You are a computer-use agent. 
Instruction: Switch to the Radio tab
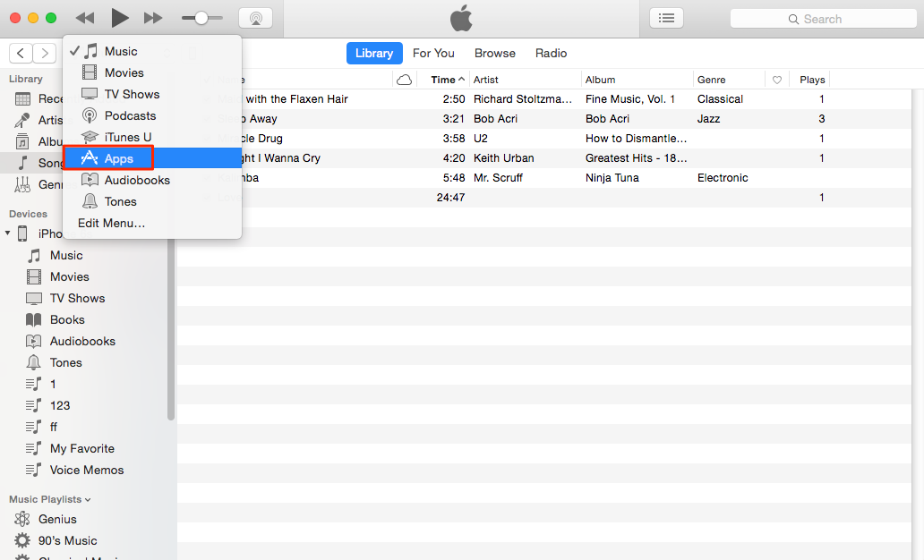[551, 53]
